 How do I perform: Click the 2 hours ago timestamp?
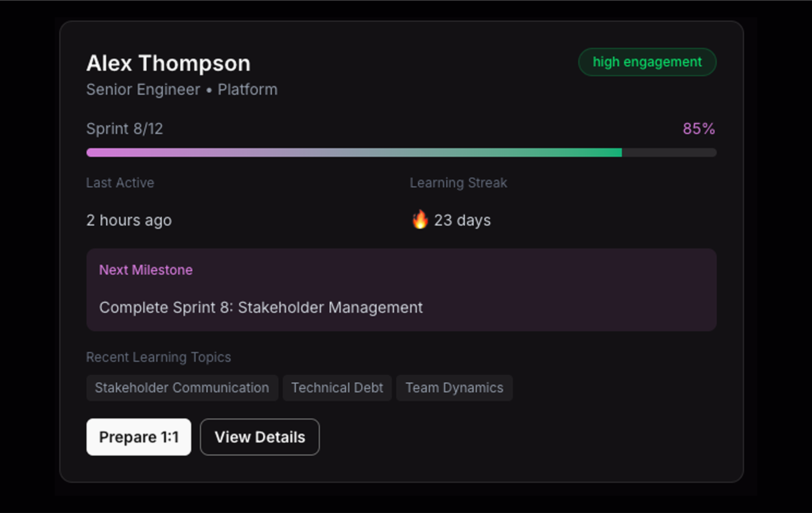click(x=129, y=220)
